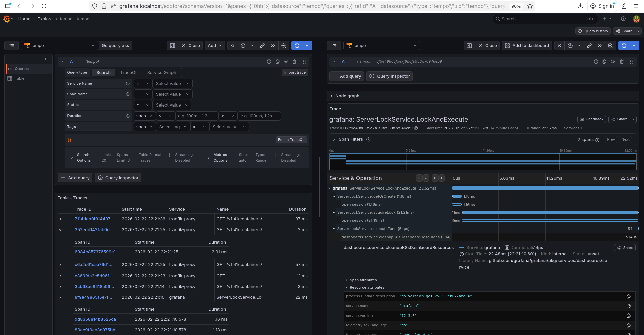Screen dimensions: 644x335
Task: Focus the maximum duration input field
Action: pyautogui.click(x=259, y=116)
